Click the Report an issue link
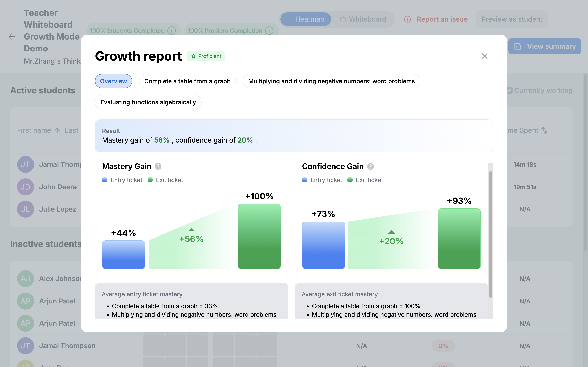This screenshot has width=588, height=367. point(442,19)
